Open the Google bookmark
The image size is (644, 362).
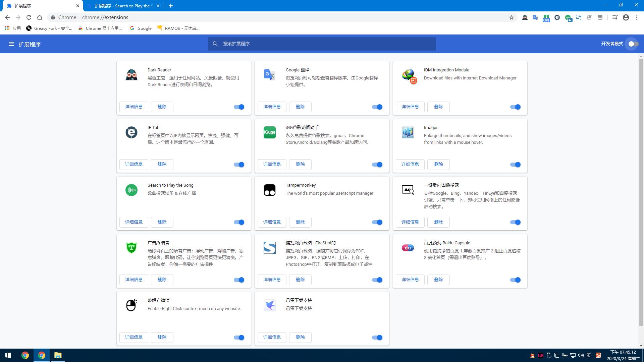point(141,28)
